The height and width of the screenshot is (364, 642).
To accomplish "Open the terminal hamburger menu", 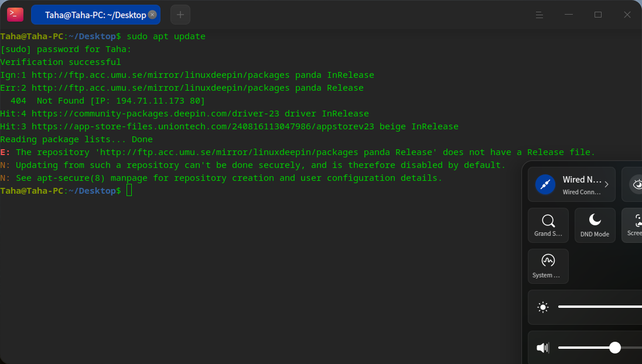I will click(539, 15).
